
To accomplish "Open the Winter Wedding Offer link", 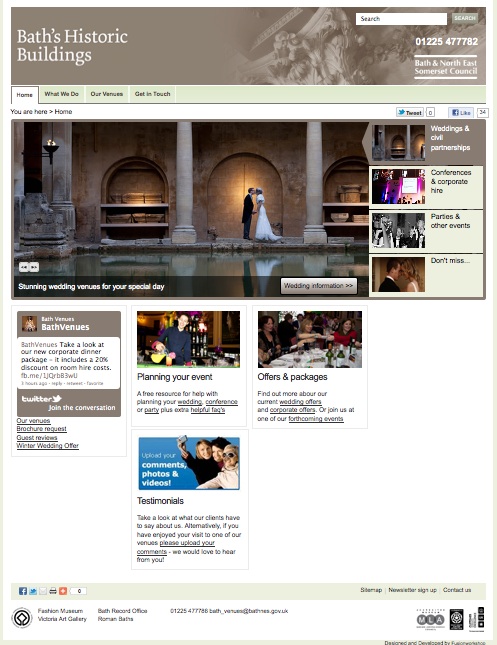I will (48, 445).
